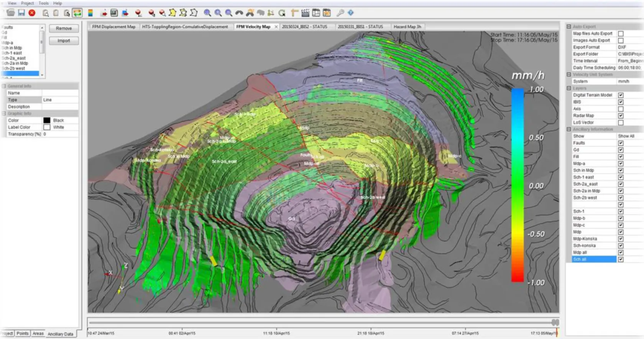Click the Import button
The height and width of the screenshot is (339, 644).
64,41
